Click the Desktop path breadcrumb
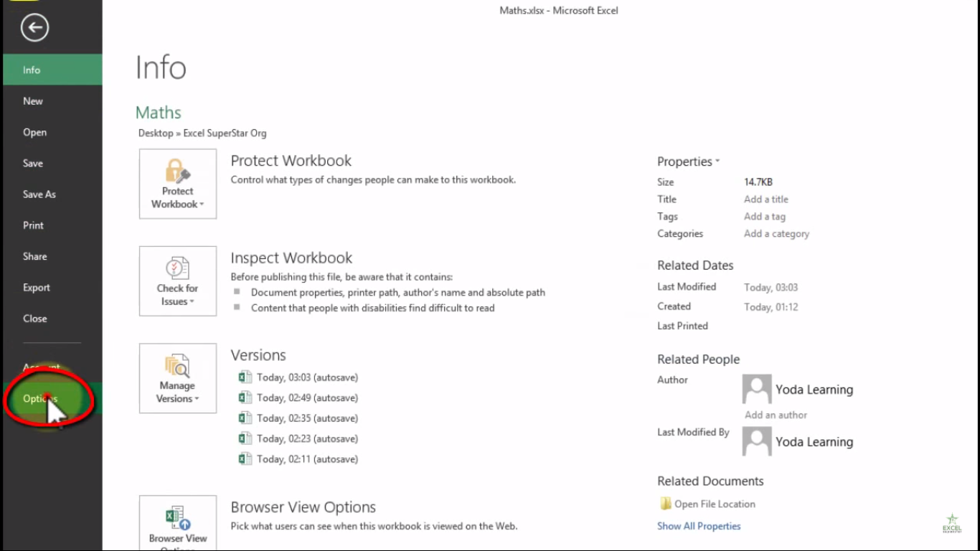The width and height of the screenshot is (980, 551). 156,133
